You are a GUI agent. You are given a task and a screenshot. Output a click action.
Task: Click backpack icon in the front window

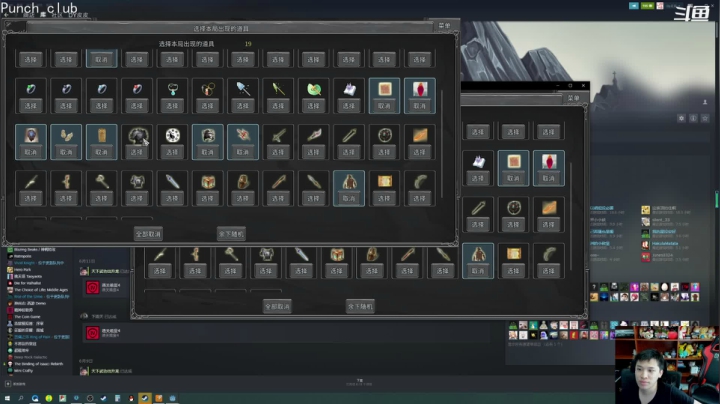pos(243,182)
